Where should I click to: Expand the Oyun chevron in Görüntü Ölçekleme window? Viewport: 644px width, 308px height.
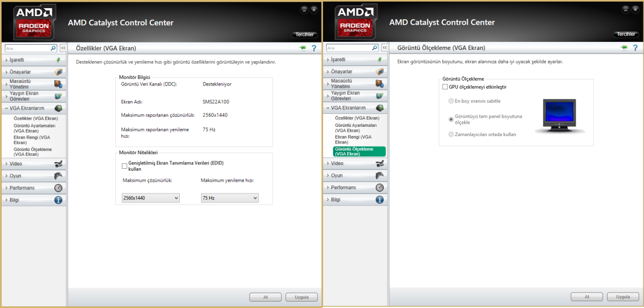(327, 176)
